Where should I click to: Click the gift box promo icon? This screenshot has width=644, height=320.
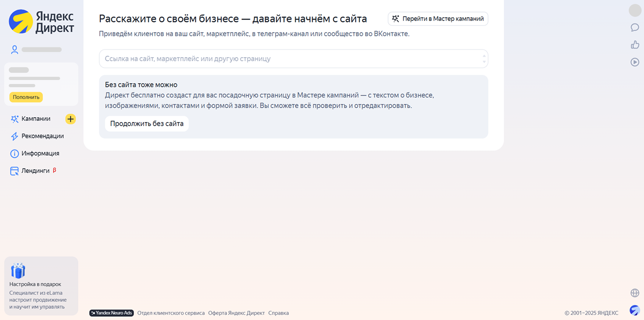point(18,271)
